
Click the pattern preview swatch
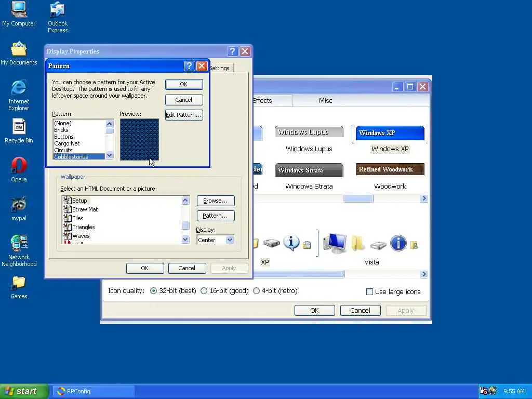[139, 139]
